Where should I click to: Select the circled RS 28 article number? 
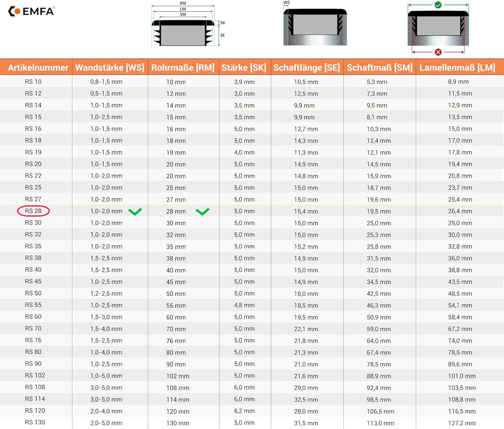[x=33, y=211]
